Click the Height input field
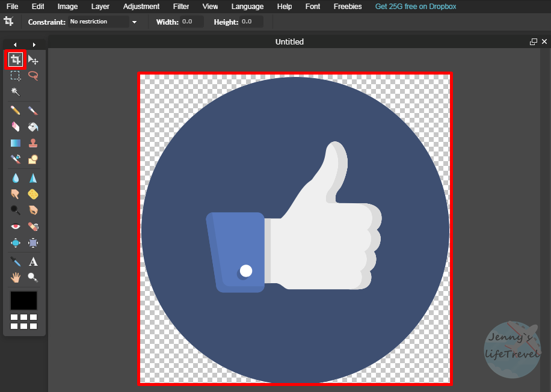The height and width of the screenshot is (392, 551). [x=251, y=22]
